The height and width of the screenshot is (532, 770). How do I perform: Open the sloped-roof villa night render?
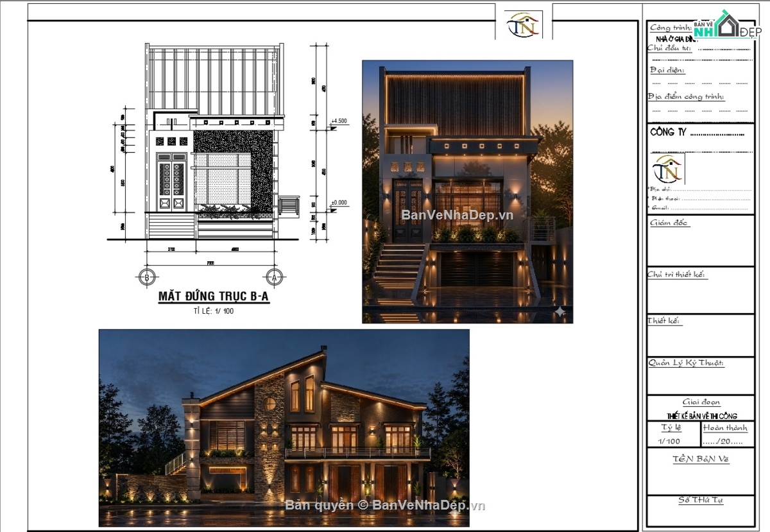click(x=284, y=427)
